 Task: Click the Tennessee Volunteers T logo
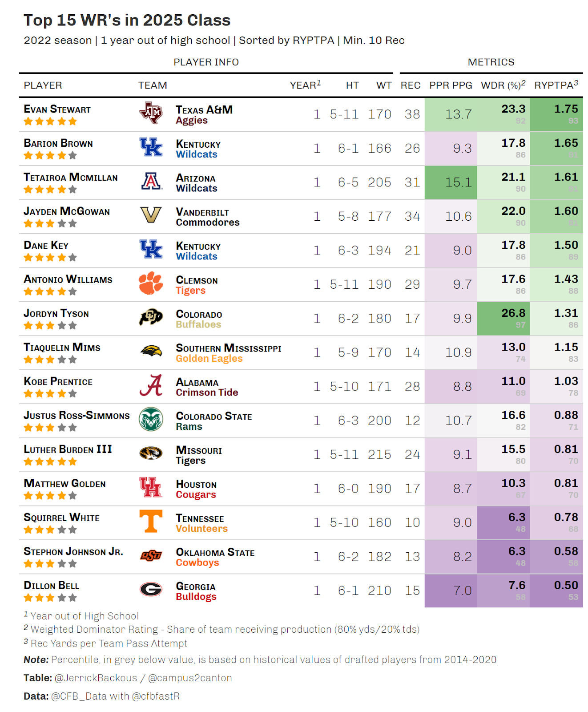pyautogui.click(x=151, y=522)
